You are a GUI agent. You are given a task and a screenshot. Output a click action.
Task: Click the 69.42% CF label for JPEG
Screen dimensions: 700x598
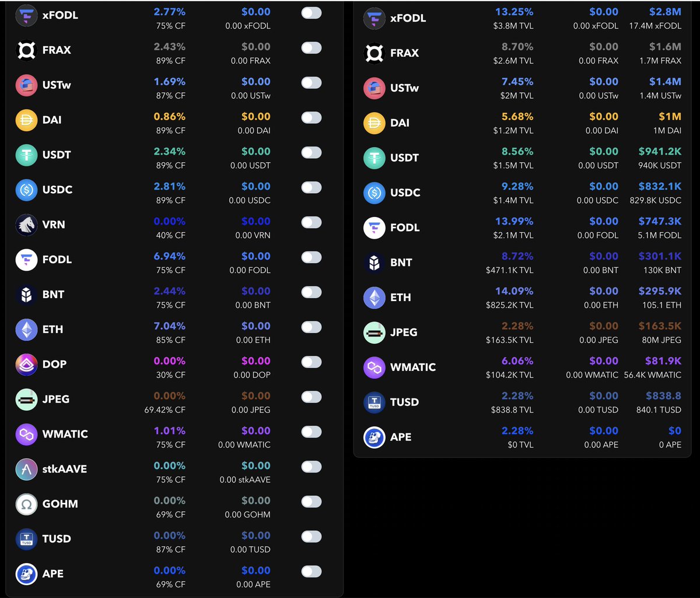[165, 410]
